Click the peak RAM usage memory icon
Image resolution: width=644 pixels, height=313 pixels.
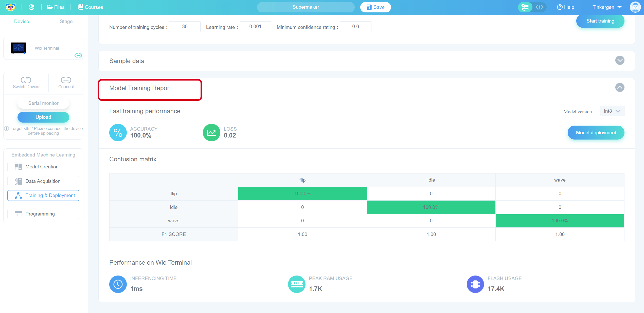[297, 284]
